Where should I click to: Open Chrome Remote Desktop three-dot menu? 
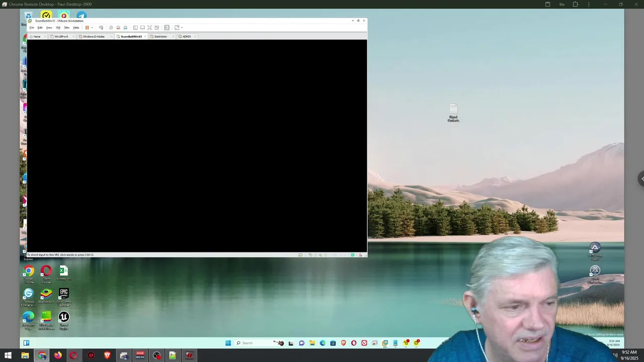(x=589, y=4)
